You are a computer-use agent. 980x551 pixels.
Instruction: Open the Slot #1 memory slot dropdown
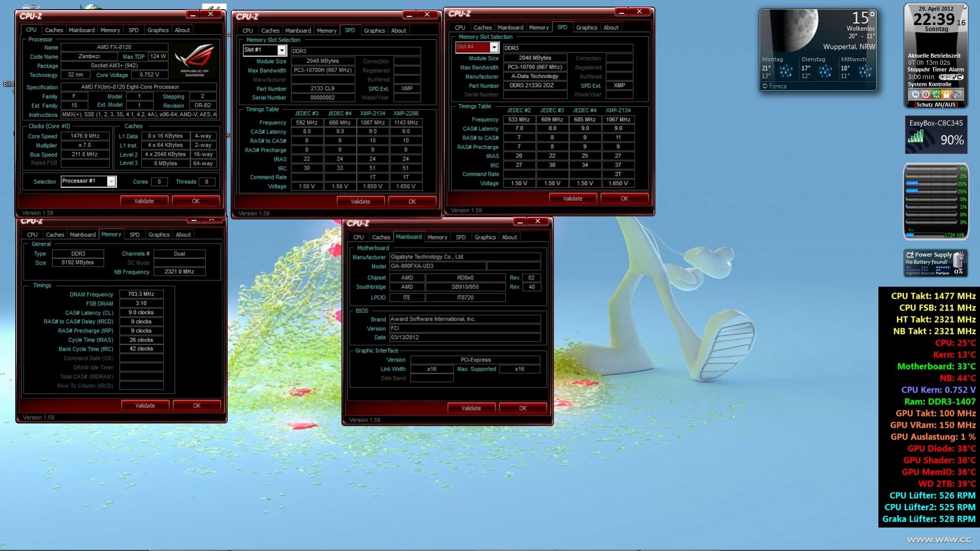coord(281,50)
